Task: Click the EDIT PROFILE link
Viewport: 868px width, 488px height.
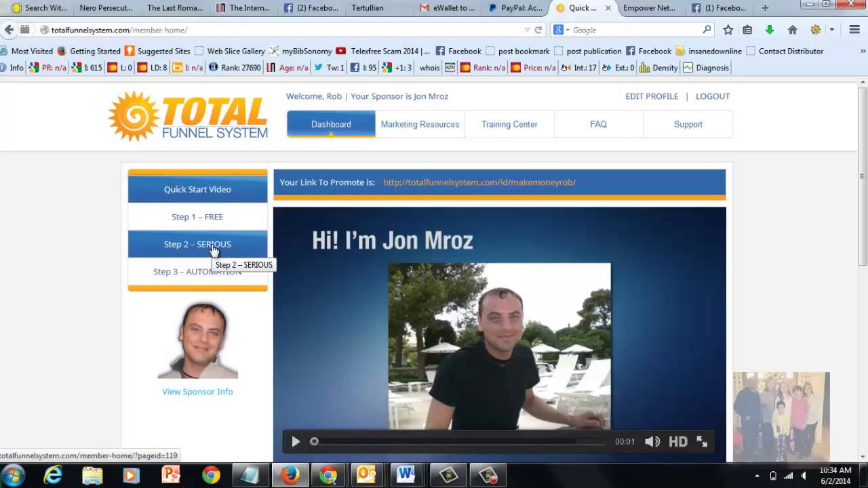Action: (652, 96)
